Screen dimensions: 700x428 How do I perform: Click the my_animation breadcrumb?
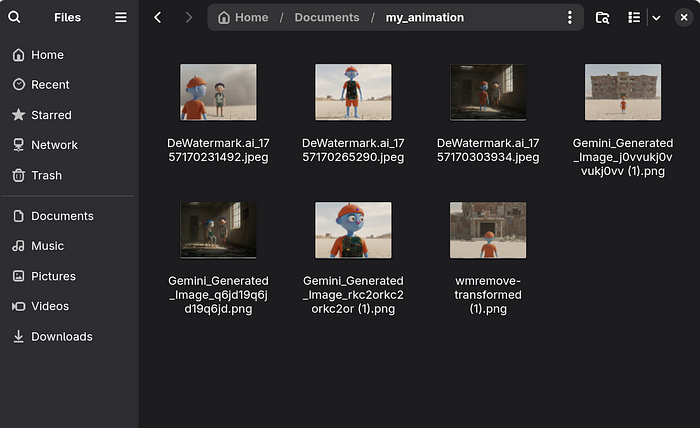425,17
